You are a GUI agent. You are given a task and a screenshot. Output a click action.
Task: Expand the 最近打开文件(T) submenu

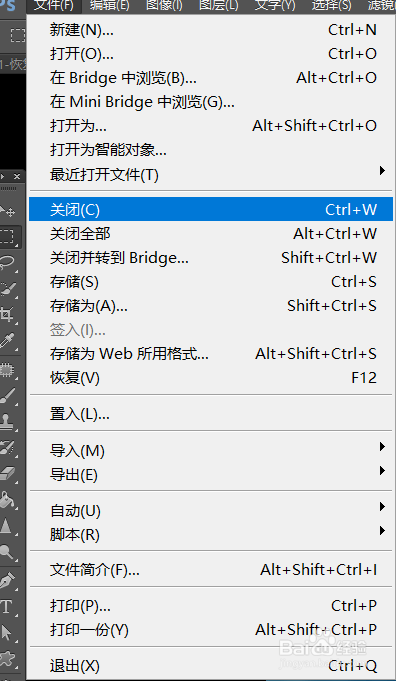(211, 175)
